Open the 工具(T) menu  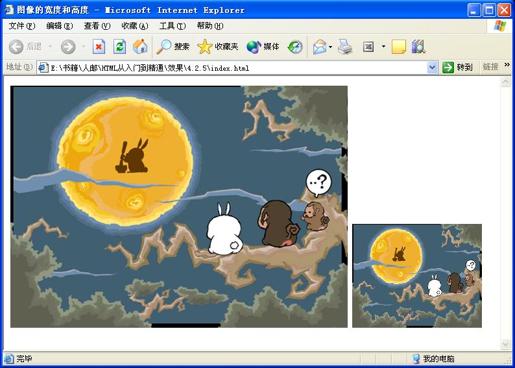click(172, 26)
